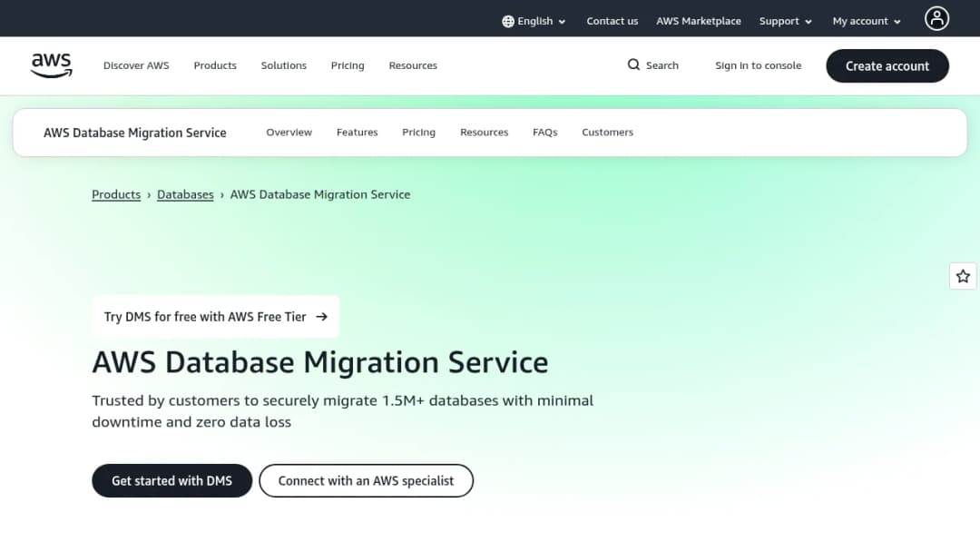Screen dimensions: 980x552
Task: Open AWS Marketplace link
Action: [698, 21]
